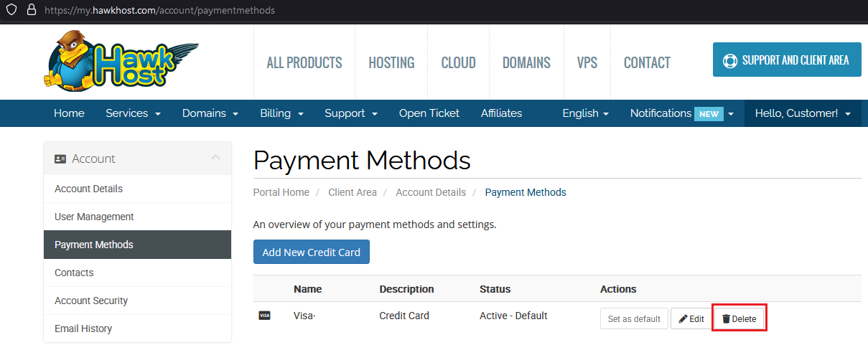Click the shield tracking protection icon
The image size is (868, 345).
(11, 10)
